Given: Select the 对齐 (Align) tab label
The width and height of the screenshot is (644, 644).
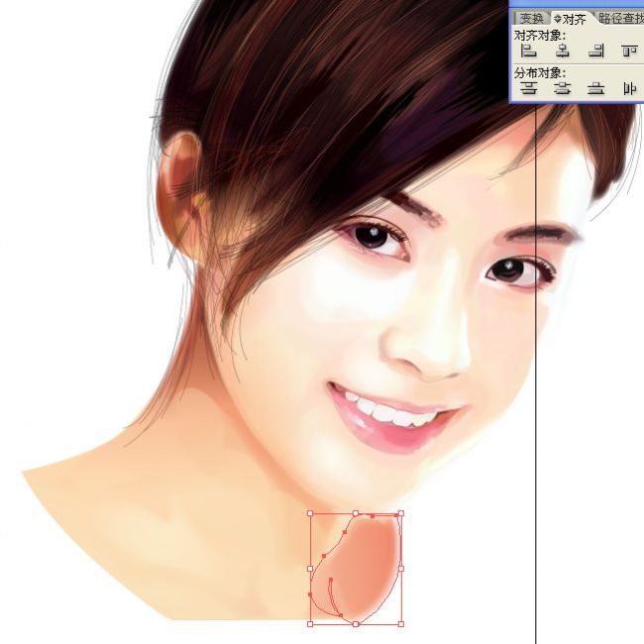Looking at the screenshot, I should [x=575, y=19].
